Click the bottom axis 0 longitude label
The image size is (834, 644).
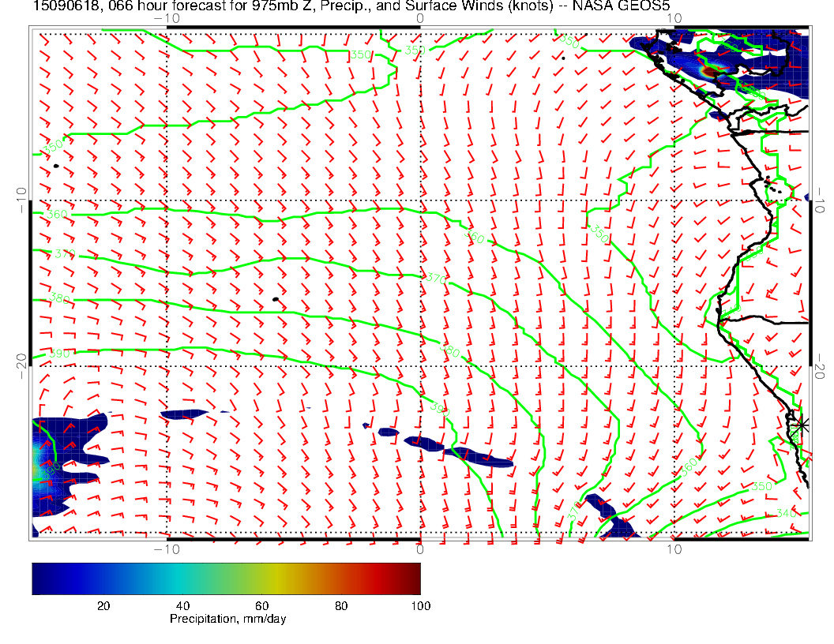(419, 548)
